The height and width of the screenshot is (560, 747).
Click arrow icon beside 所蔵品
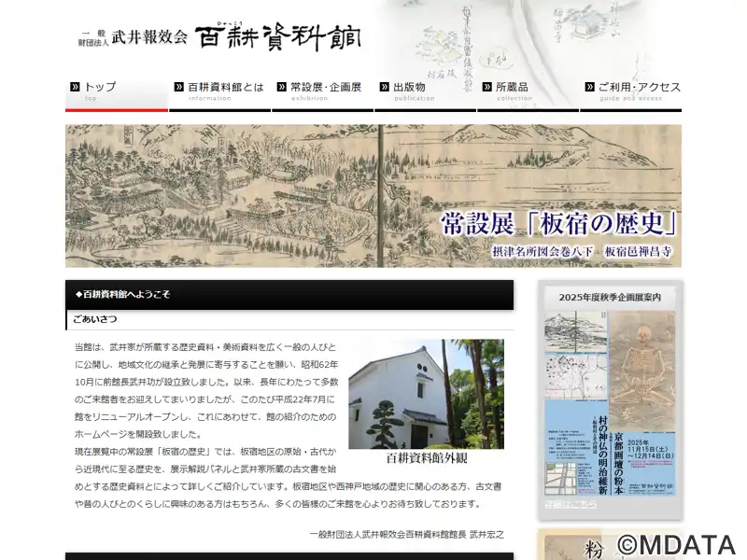click(486, 87)
